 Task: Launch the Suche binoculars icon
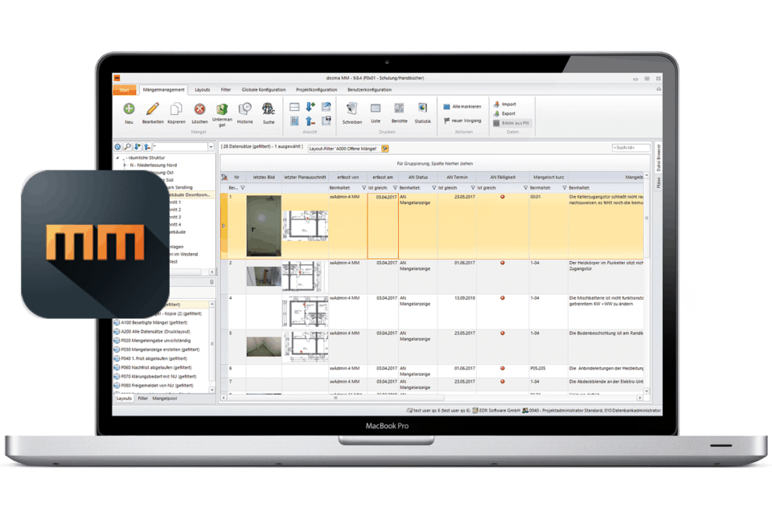click(269, 108)
